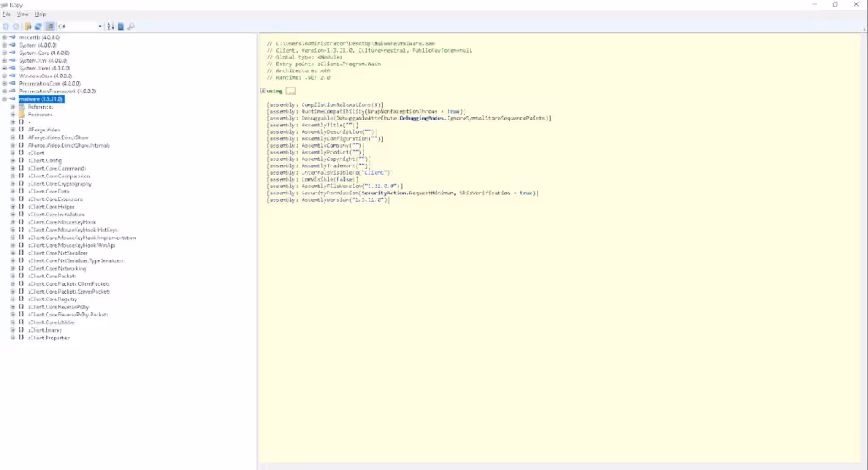Click the xClient.Core.Networking namespace braces icon
Viewport: 868px width, 470px height.
pos(21,268)
